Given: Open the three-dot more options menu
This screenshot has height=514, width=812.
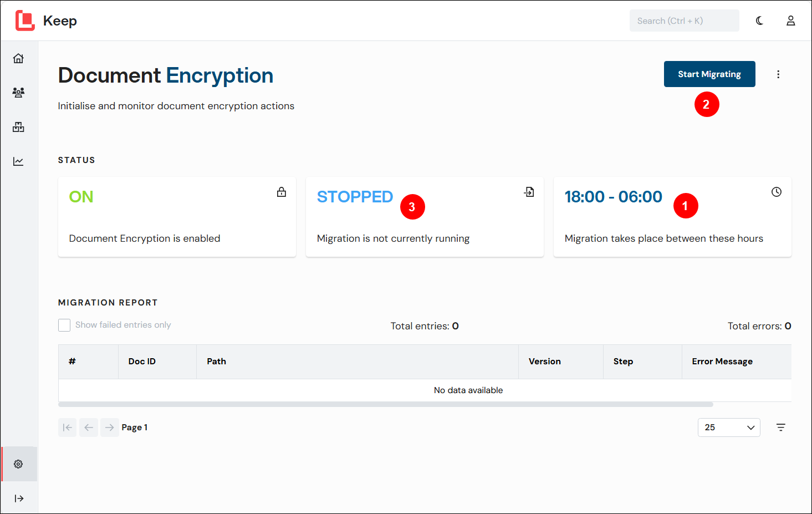Looking at the screenshot, I should [x=778, y=74].
